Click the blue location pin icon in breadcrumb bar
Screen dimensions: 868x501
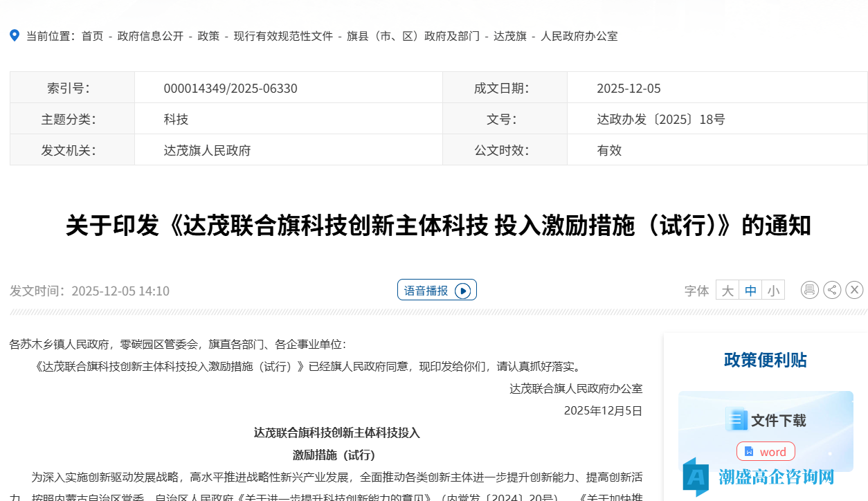pyautogui.click(x=14, y=35)
